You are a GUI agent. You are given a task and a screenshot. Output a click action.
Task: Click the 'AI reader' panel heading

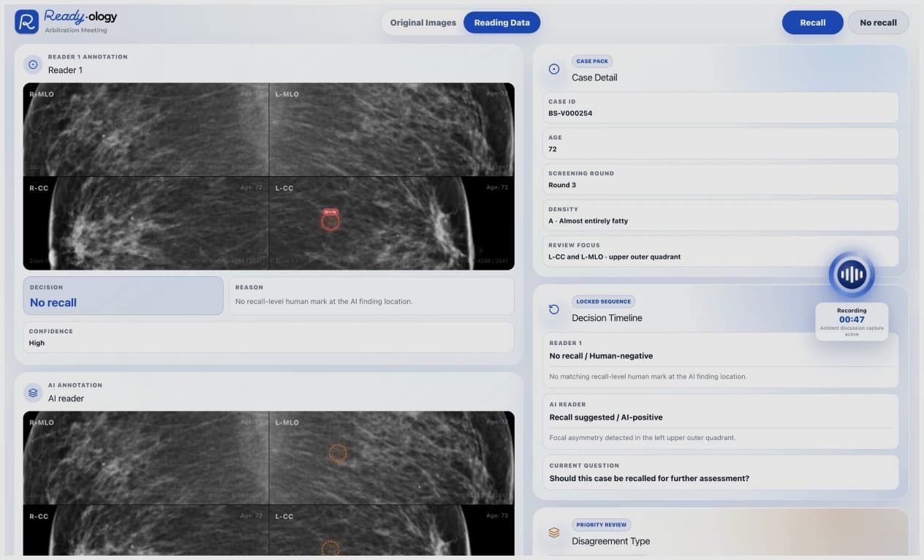66,398
